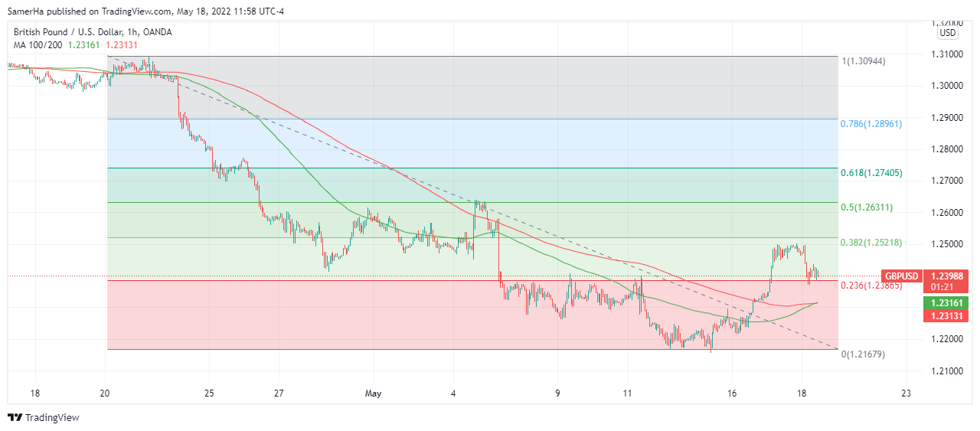Click the 1(1.30944) top Fibonacci label
The width and height of the screenshot is (980, 431).
(864, 61)
